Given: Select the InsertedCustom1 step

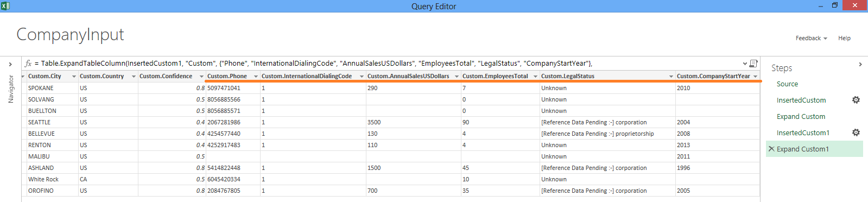Looking at the screenshot, I should 803,133.
